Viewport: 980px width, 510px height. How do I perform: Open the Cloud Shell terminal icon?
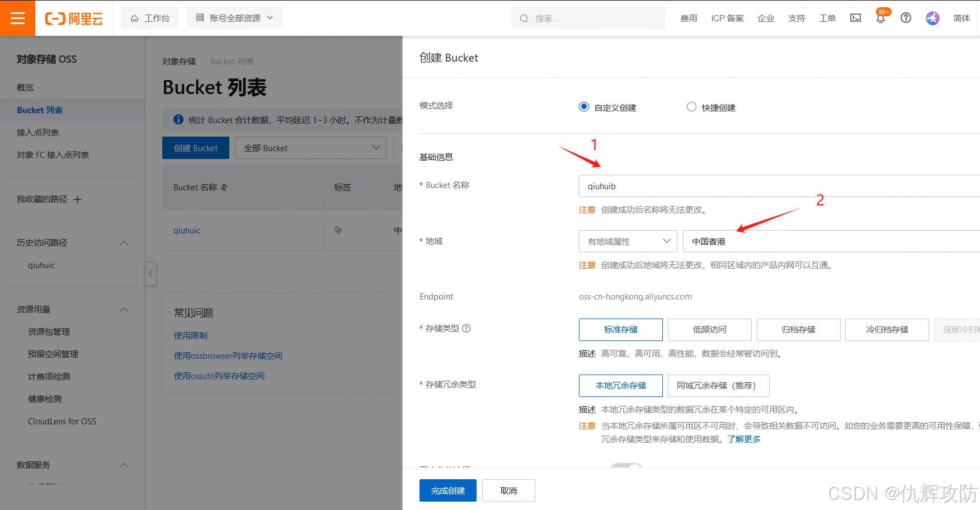point(855,18)
